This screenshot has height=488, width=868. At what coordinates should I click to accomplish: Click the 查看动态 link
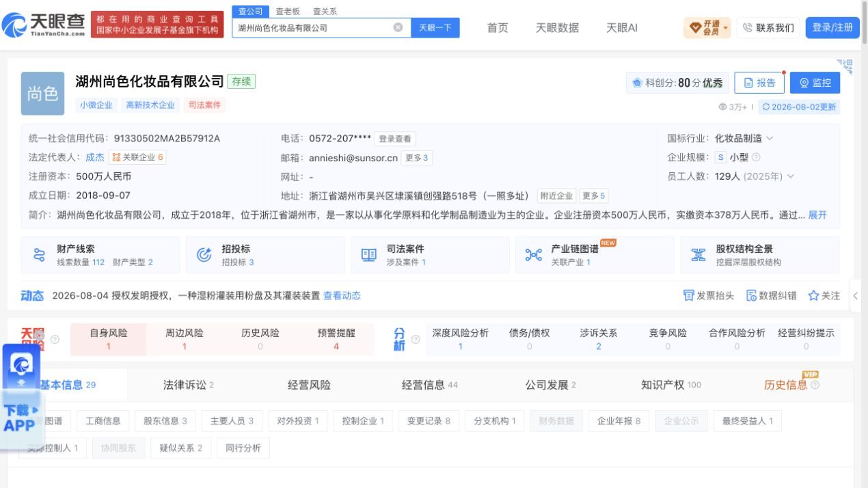(x=342, y=295)
